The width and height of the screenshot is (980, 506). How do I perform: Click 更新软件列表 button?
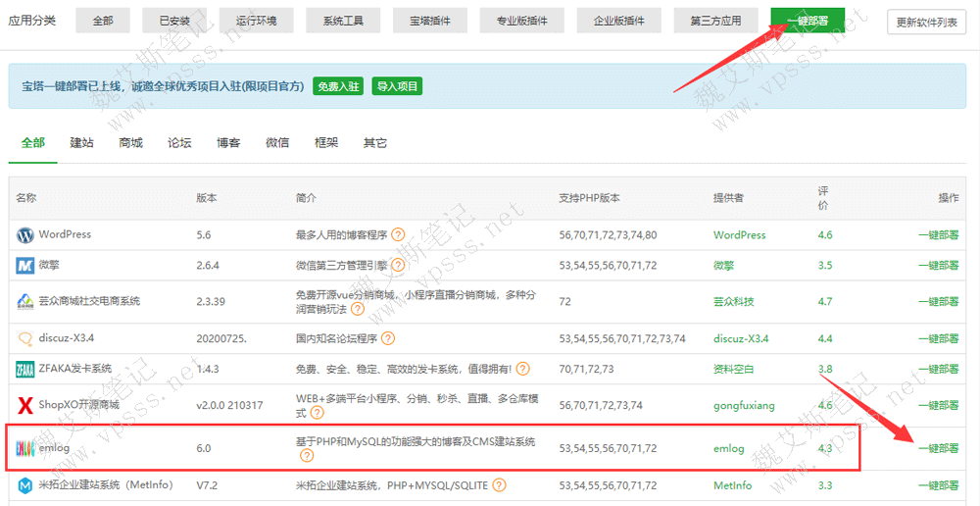coord(926,23)
